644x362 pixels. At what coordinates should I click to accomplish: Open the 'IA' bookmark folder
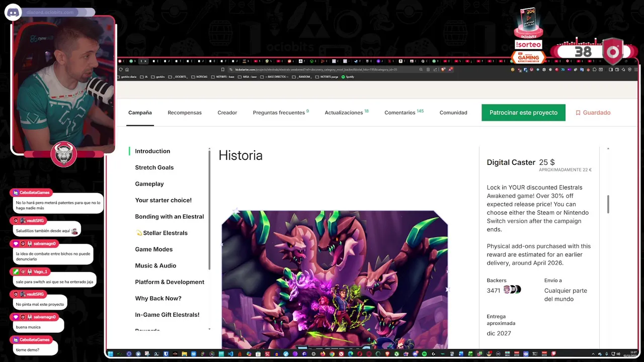tap(144, 77)
